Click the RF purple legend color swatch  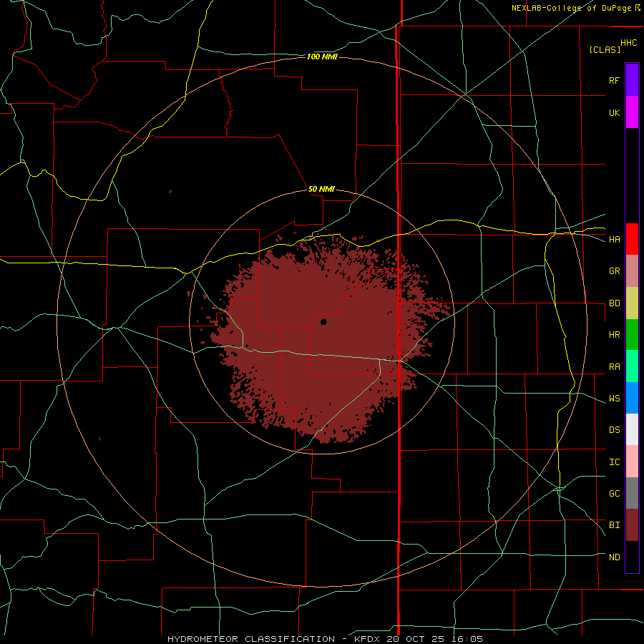click(x=632, y=79)
